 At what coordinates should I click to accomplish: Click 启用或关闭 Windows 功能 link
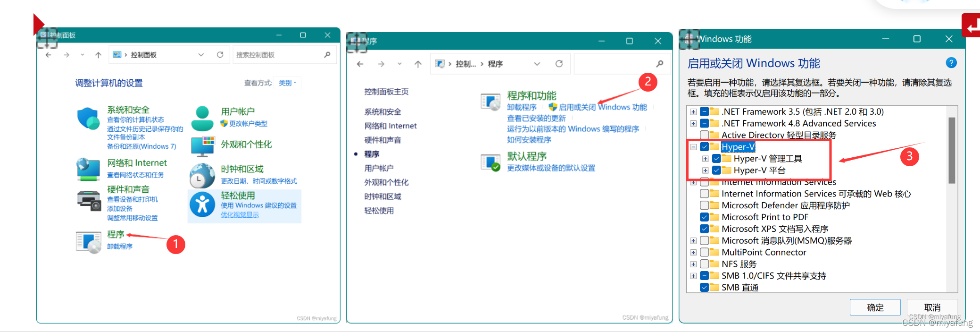603,107
